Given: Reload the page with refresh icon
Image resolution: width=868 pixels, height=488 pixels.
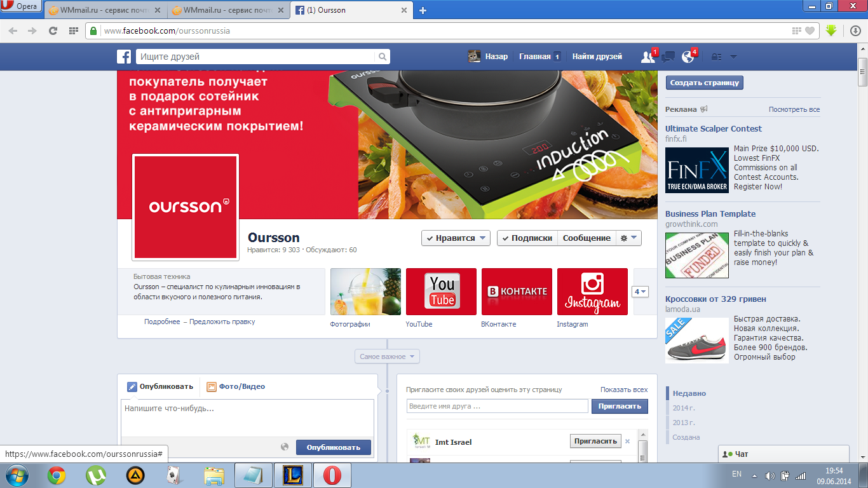Looking at the screenshot, I should [53, 30].
